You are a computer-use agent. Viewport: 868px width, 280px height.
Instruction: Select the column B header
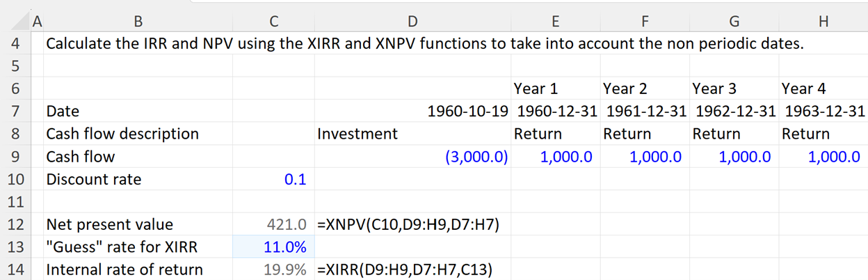138,22
